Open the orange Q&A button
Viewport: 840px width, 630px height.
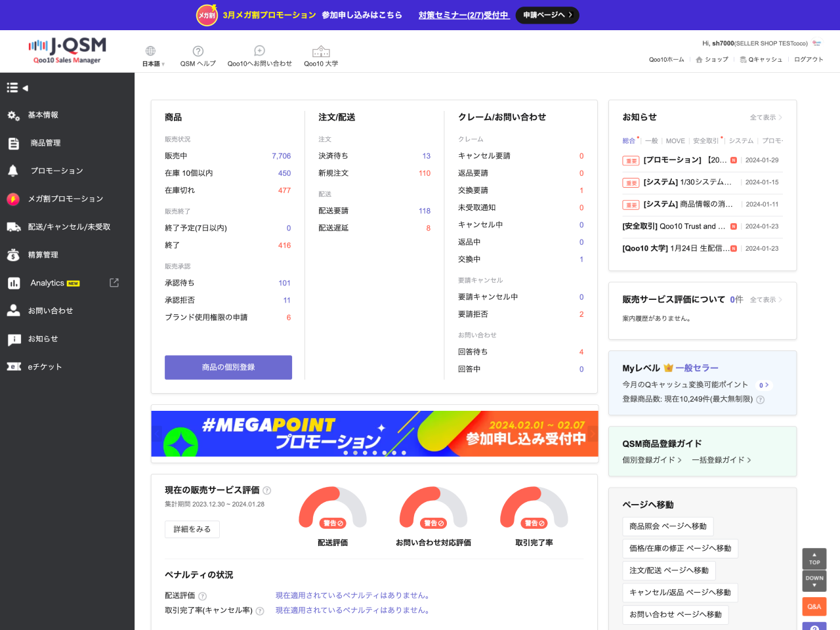(814, 606)
